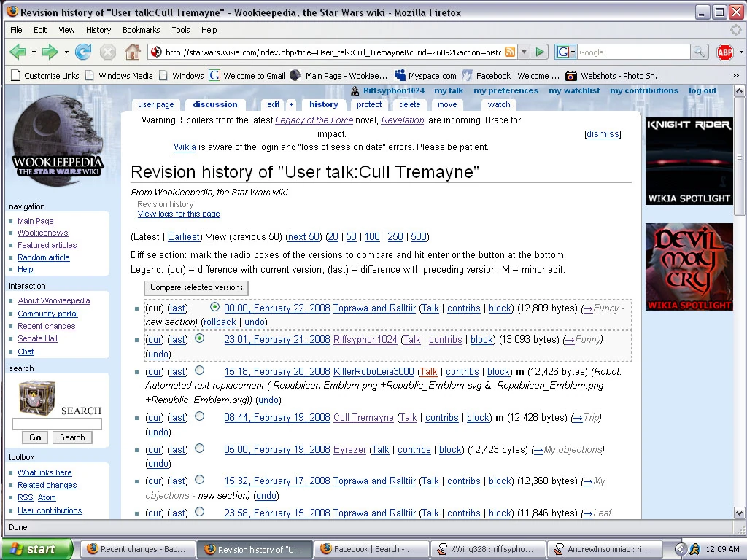The image size is (747, 560).
Task: Open the dropdown arrow next to the Forward button
Action: (x=66, y=52)
